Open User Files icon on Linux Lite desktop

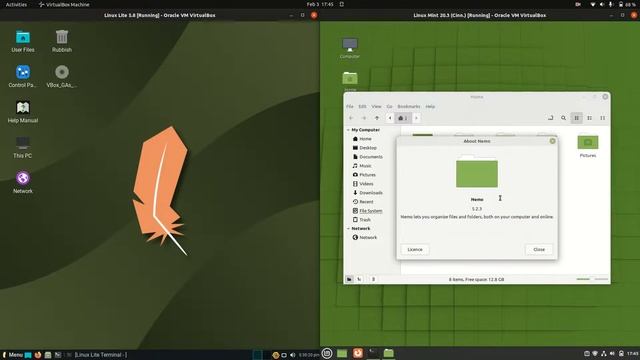pyautogui.click(x=23, y=41)
